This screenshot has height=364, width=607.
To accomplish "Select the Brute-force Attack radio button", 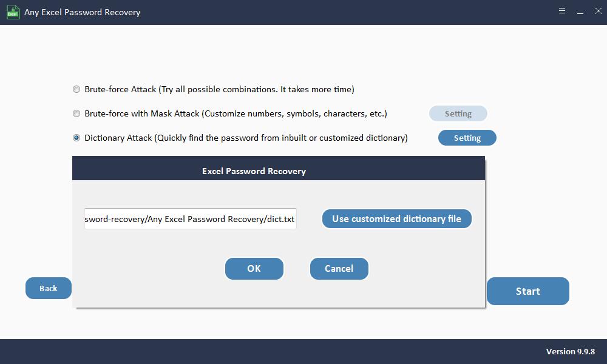I will [x=76, y=90].
